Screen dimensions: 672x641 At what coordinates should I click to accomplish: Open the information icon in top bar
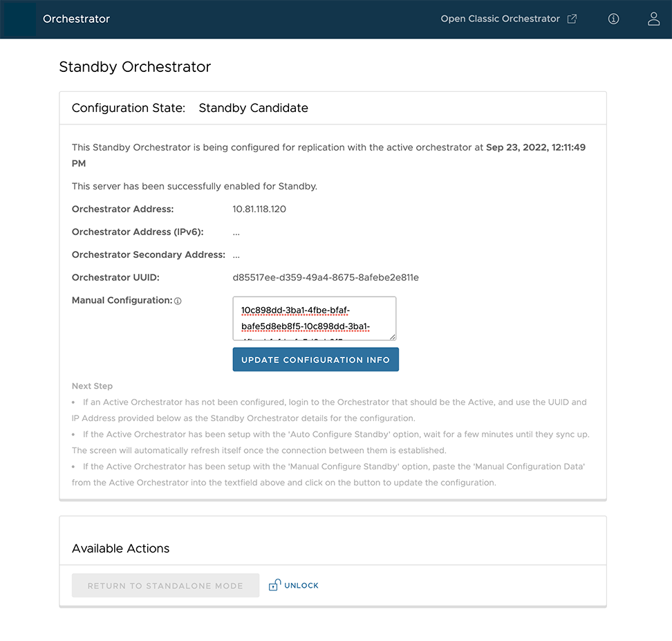pyautogui.click(x=613, y=19)
